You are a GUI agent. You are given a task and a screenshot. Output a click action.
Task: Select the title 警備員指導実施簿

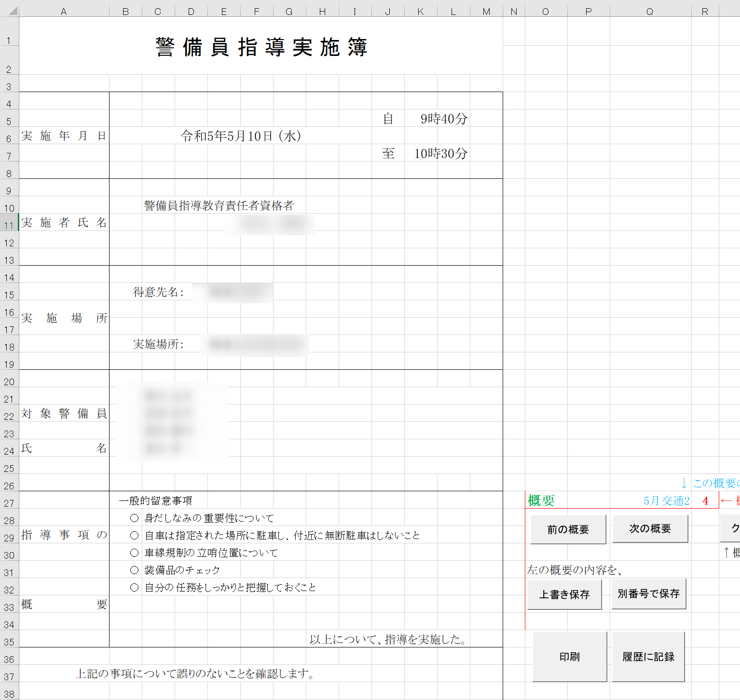click(261, 47)
